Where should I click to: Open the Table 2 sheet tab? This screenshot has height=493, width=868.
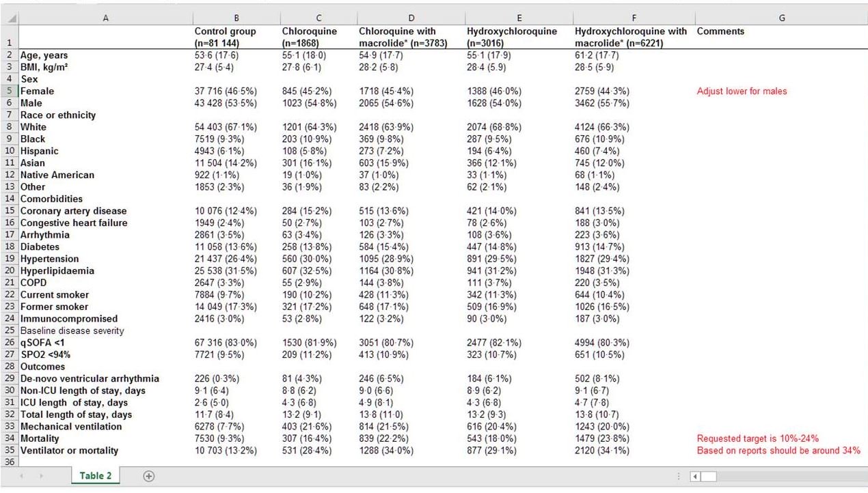(x=95, y=476)
